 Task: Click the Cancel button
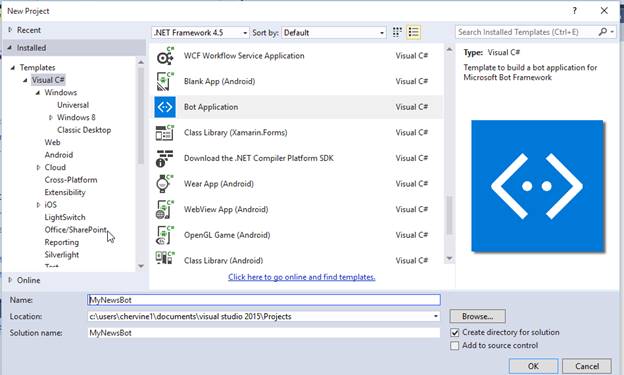click(587, 366)
